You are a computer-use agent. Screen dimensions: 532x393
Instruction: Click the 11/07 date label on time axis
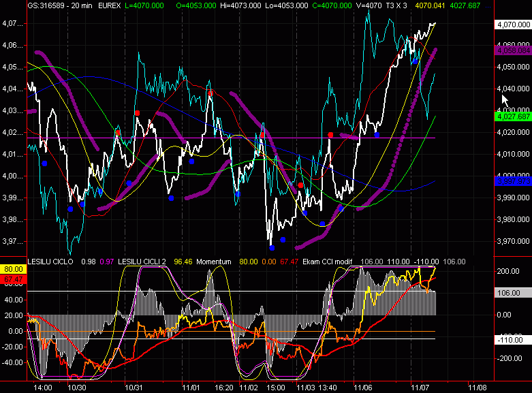[420, 388]
